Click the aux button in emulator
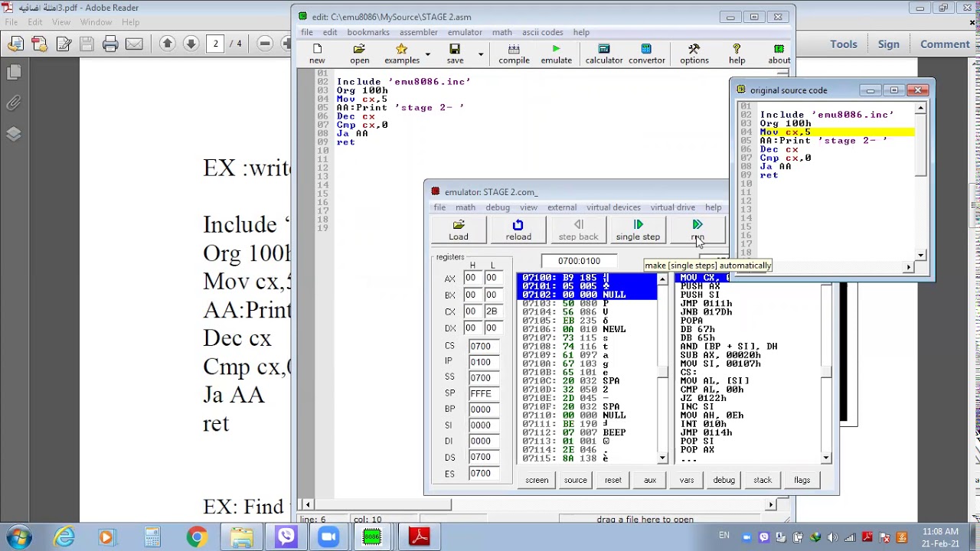The image size is (980, 551). [650, 480]
